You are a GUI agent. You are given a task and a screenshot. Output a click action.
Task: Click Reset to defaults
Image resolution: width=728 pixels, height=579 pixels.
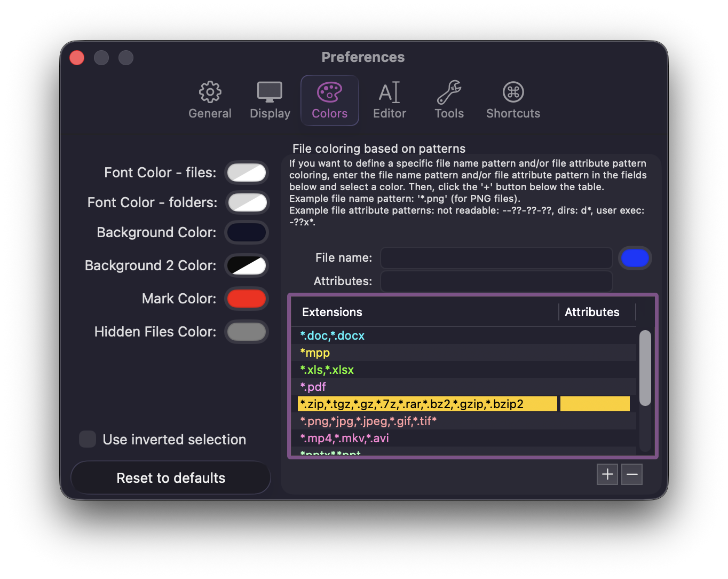coord(170,478)
